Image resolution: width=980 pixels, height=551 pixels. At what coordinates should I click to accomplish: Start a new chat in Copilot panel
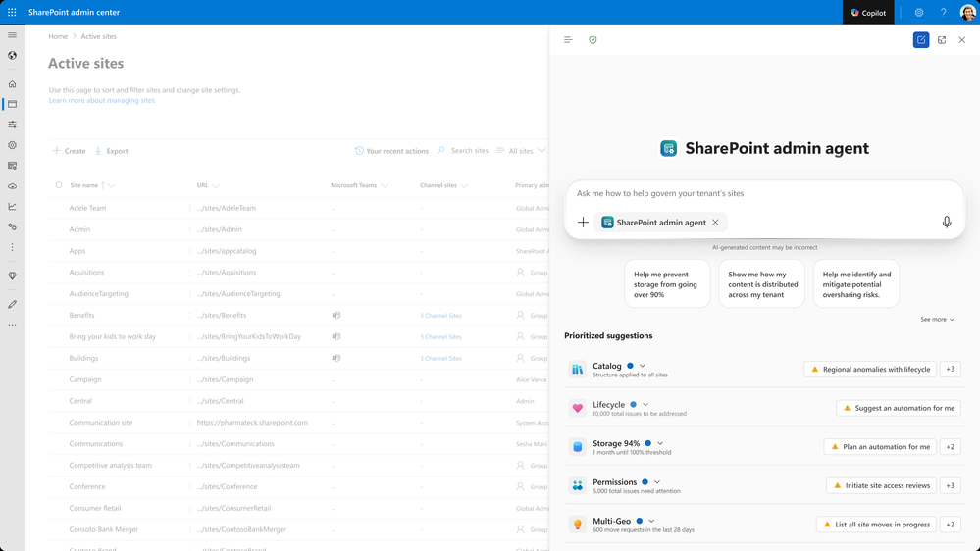pos(920,40)
